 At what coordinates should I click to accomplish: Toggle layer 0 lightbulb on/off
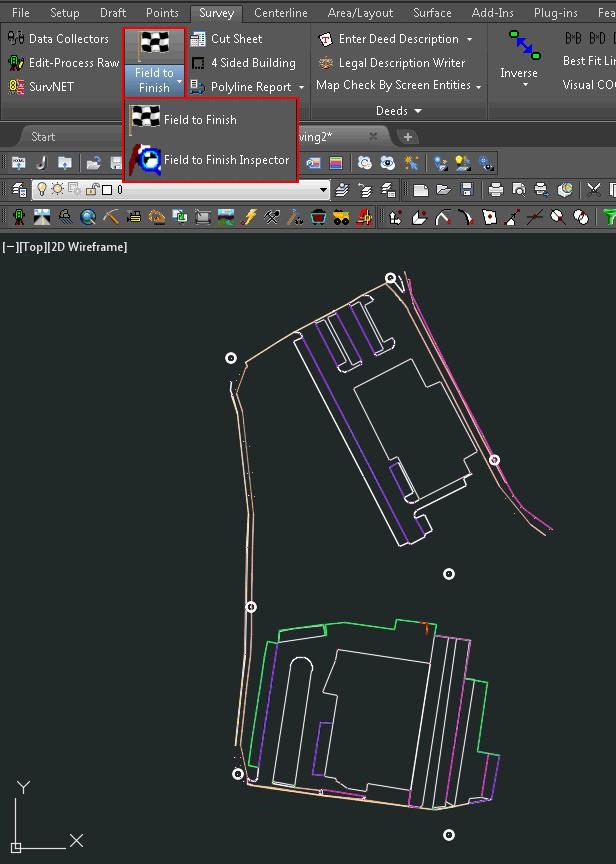click(x=42, y=190)
